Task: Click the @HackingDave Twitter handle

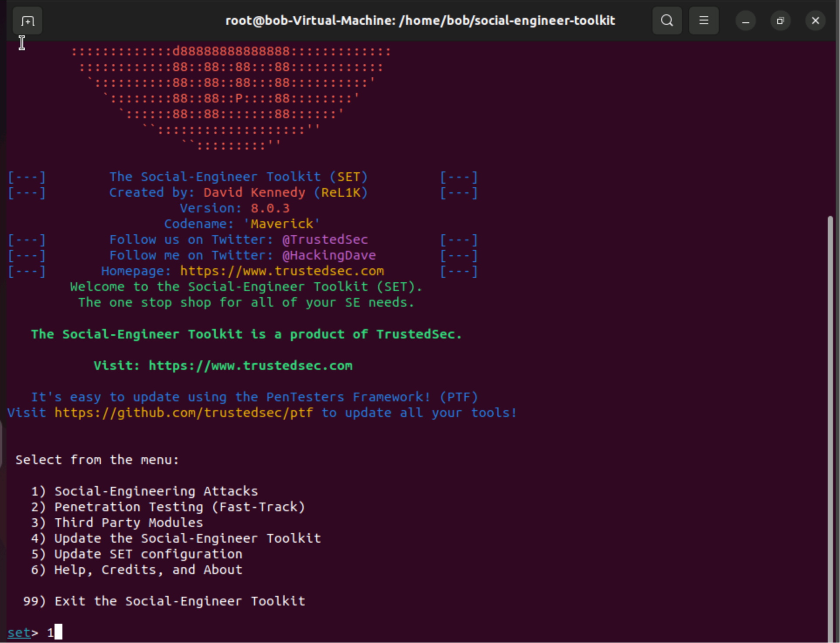Action: pyautogui.click(x=329, y=255)
